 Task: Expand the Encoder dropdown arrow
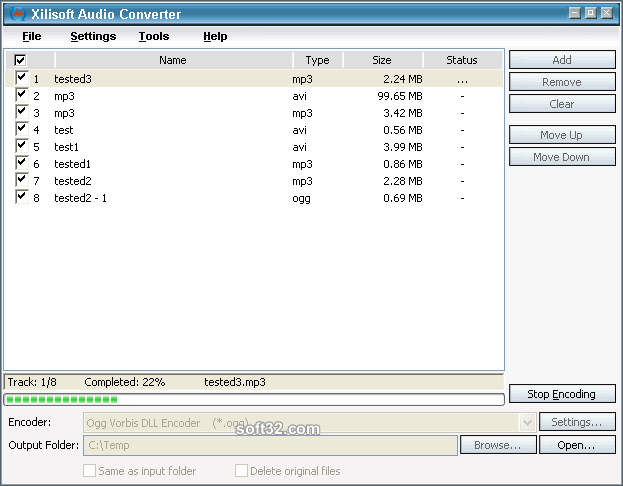[527, 422]
